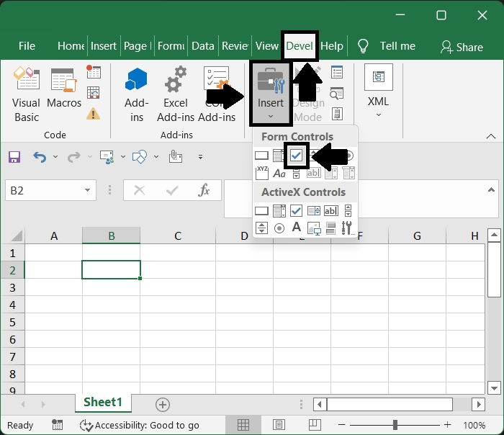504x435 pixels.
Task: Open the Name Box dropdown arrow
Action: point(87,190)
